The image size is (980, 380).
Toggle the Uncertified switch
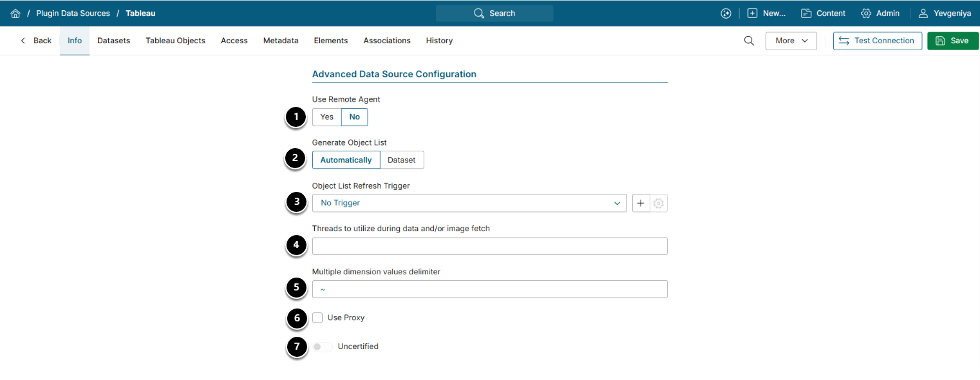click(323, 347)
